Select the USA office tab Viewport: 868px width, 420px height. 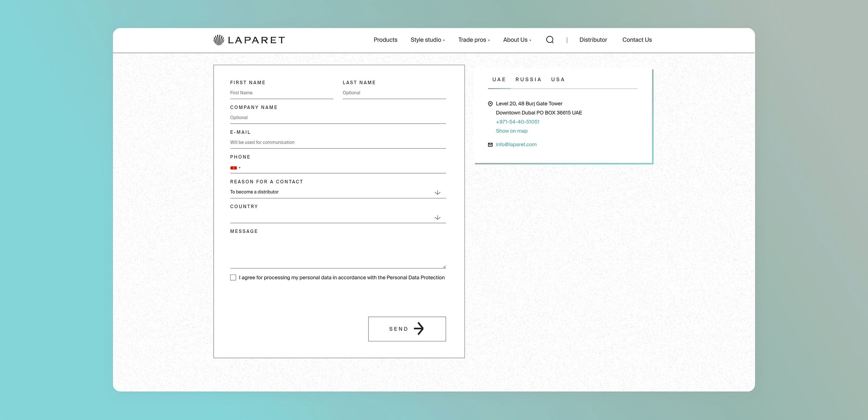point(558,80)
